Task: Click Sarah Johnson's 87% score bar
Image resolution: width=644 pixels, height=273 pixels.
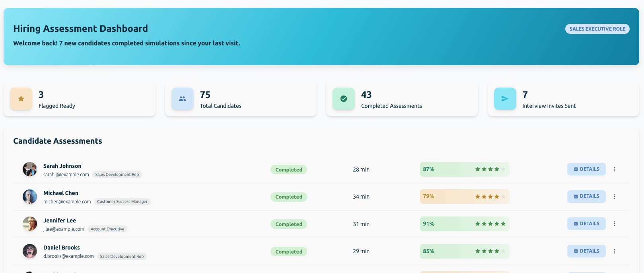Action: pyautogui.click(x=465, y=169)
